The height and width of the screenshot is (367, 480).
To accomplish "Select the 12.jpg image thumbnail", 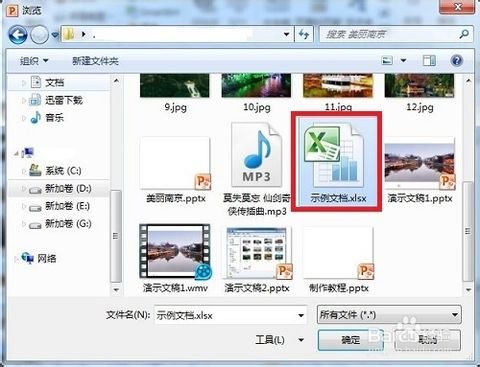I will coord(420,86).
